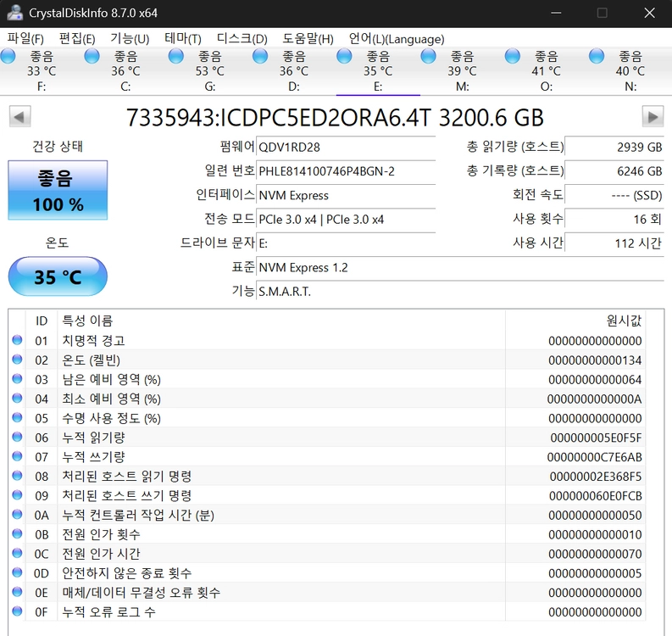672x636 pixels.
Task: Click status orb of row 0A 컨트롤러 작업 시간
Action: tap(17, 514)
